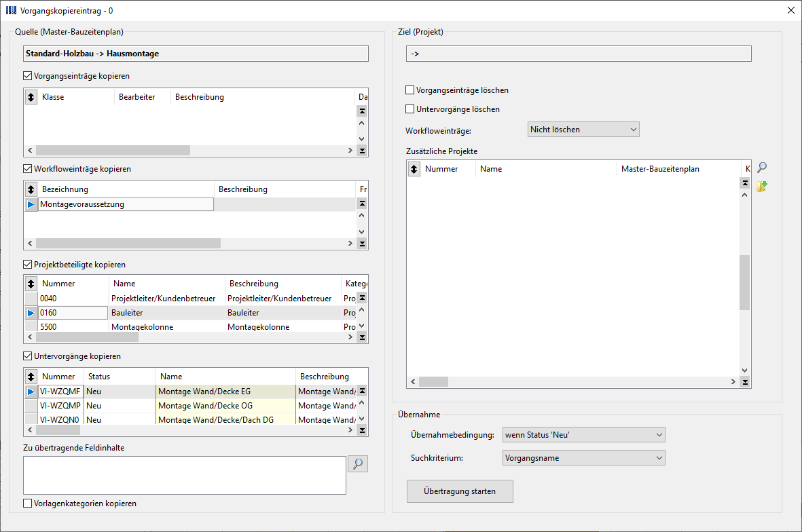Open field selection magnifier next to Zu übertragende Feldinhalte
Screen dimensions: 802x532
point(358,463)
